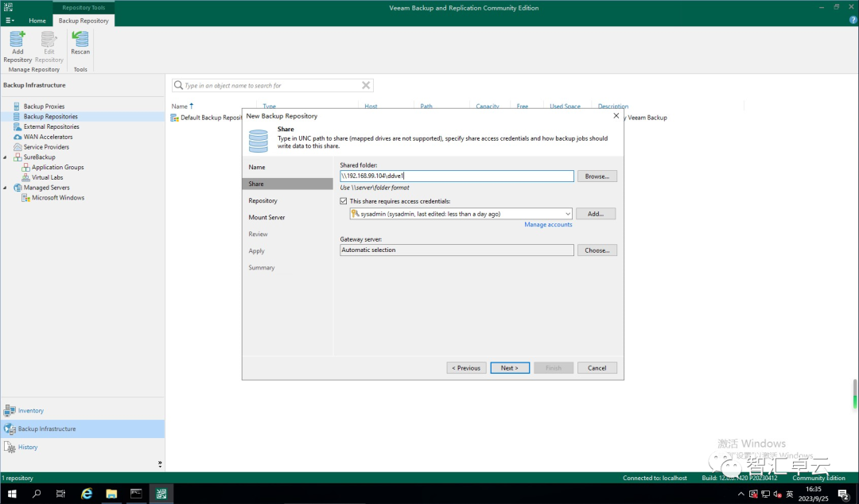859x504 pixels.
Task: Open the History view
Action: (82, 447)
